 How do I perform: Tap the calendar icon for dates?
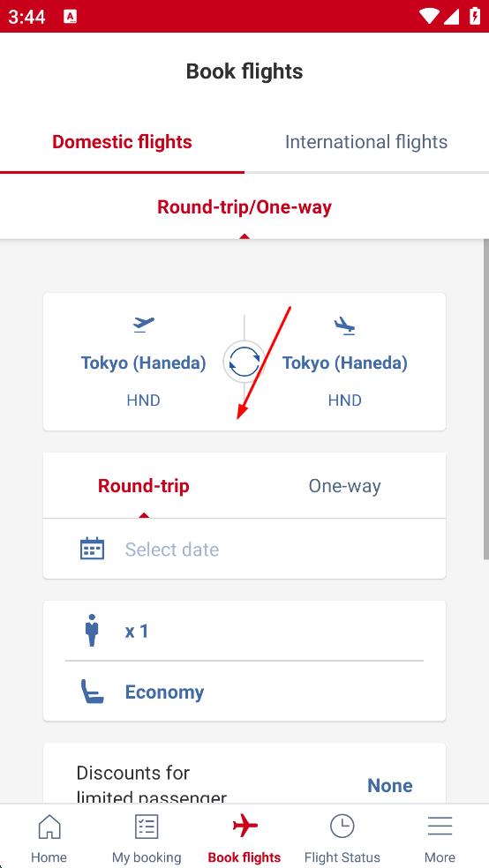point(92,549)
